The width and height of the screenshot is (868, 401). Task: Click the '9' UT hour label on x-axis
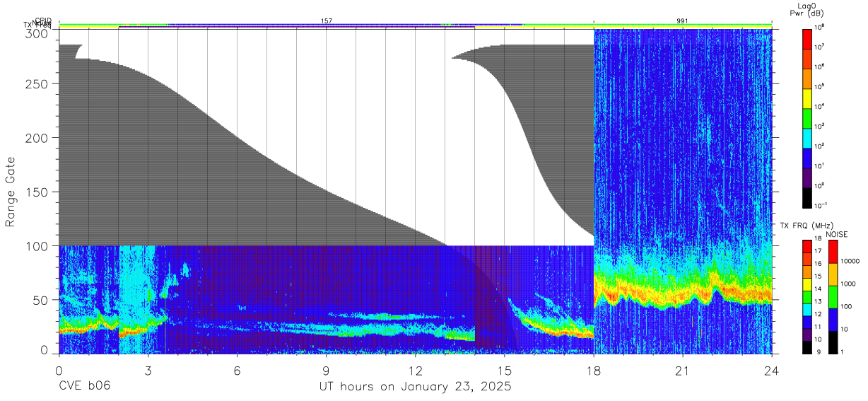[326, 371]
